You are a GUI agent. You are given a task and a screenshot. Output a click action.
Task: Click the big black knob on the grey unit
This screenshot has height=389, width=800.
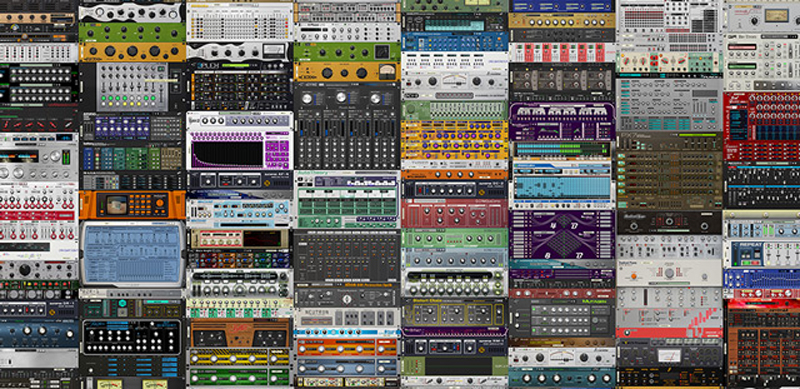24,270
